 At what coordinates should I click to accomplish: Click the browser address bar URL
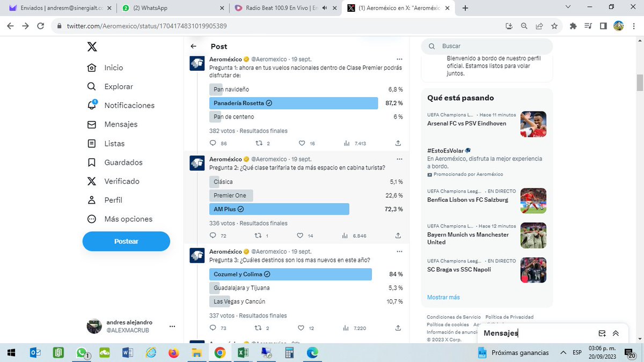point(147,26)
